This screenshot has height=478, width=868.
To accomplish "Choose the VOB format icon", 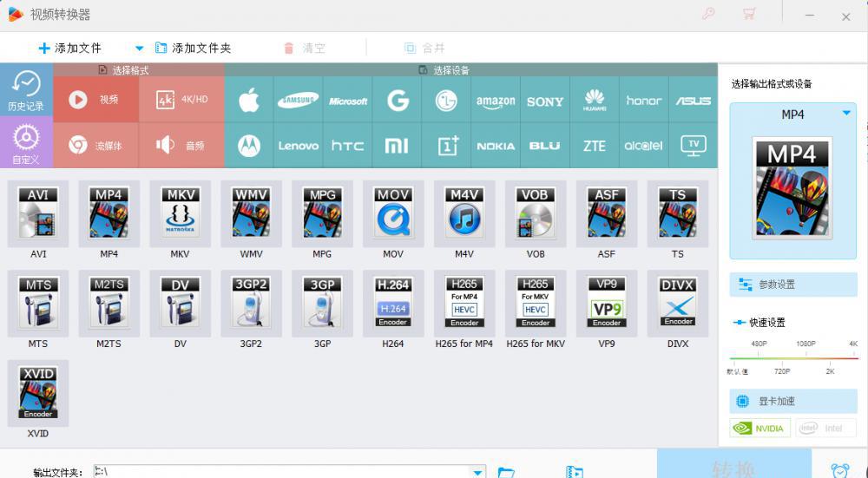I will tap(536, 213).
